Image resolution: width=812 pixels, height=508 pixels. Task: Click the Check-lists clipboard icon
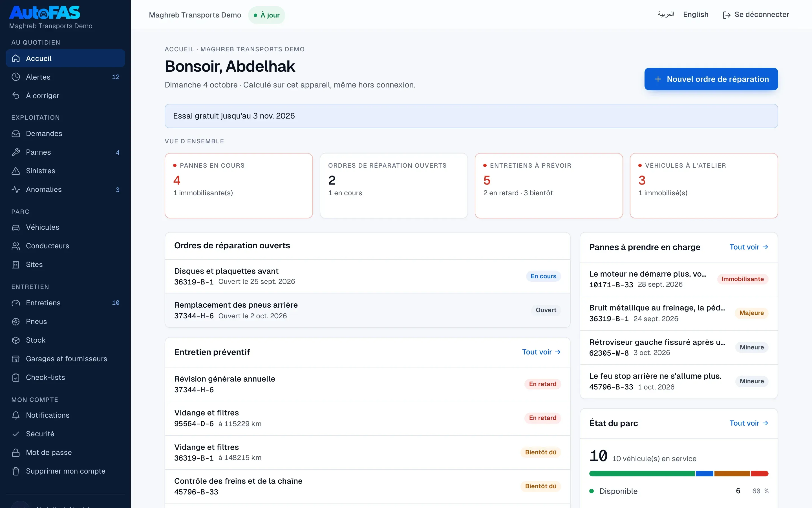pyautogui.click(x=16, y=377)
